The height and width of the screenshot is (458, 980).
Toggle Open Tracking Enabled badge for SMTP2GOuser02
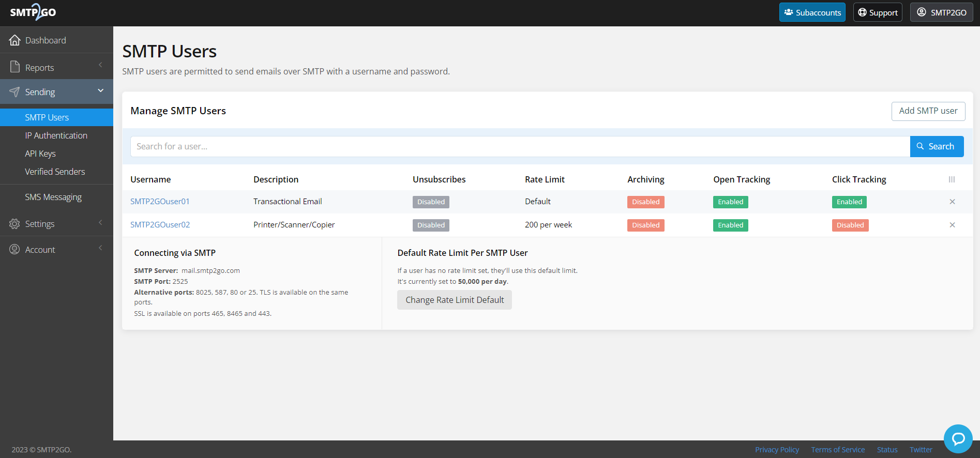(731, 225)
